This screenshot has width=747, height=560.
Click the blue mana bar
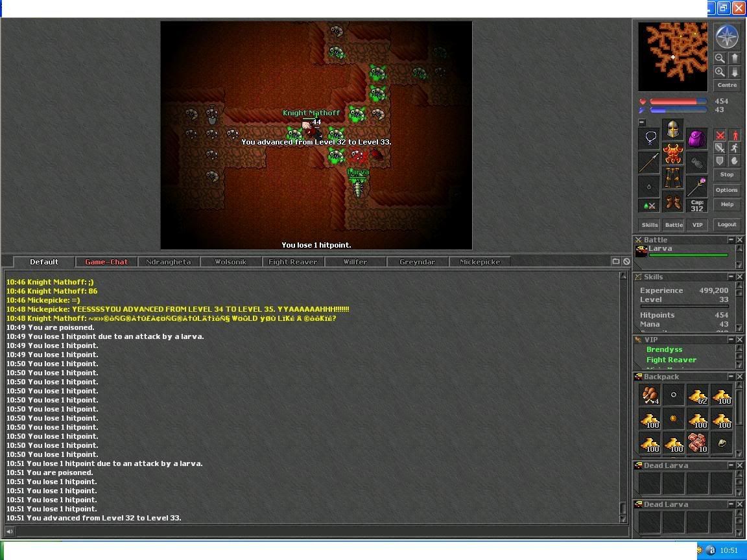pyautogui.click(x=678, y=110)
